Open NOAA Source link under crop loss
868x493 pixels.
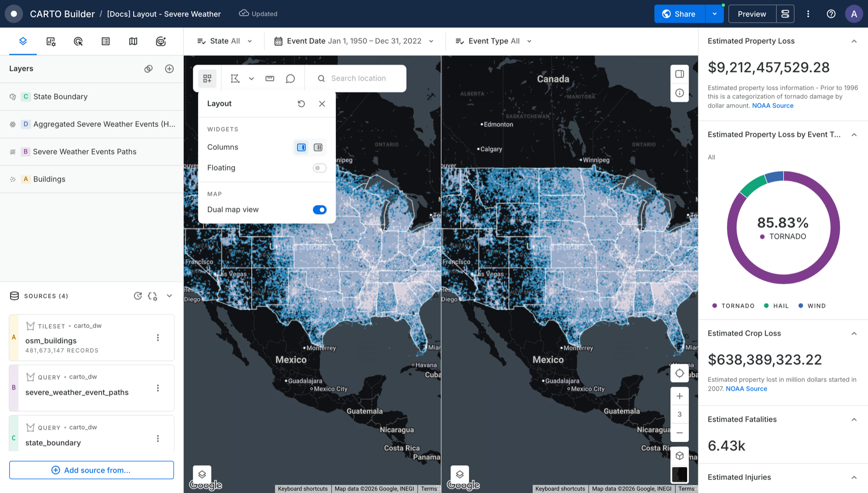[x=746, y=389]
